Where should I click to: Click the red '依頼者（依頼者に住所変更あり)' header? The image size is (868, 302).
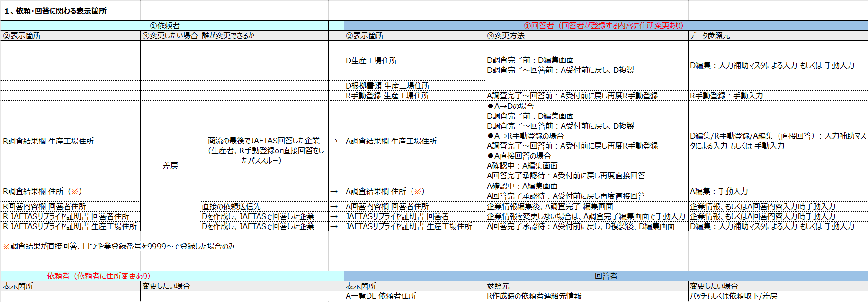tap(98, 276)
